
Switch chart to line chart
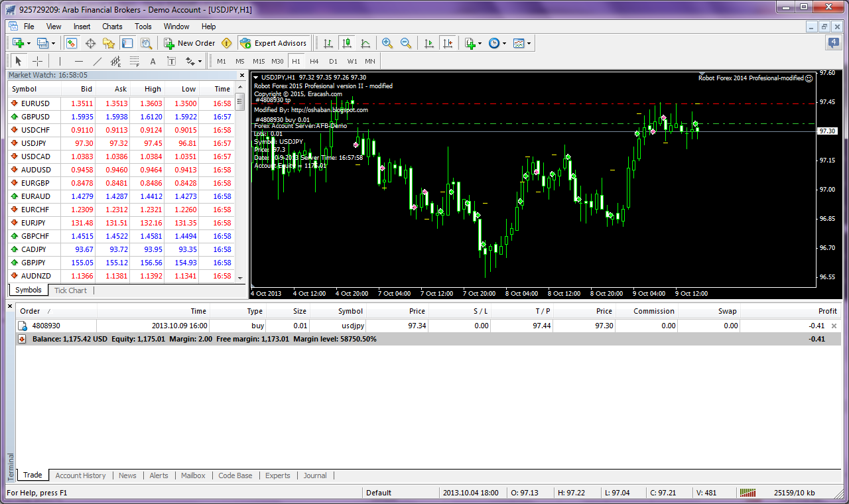click(x=365, y=43)
